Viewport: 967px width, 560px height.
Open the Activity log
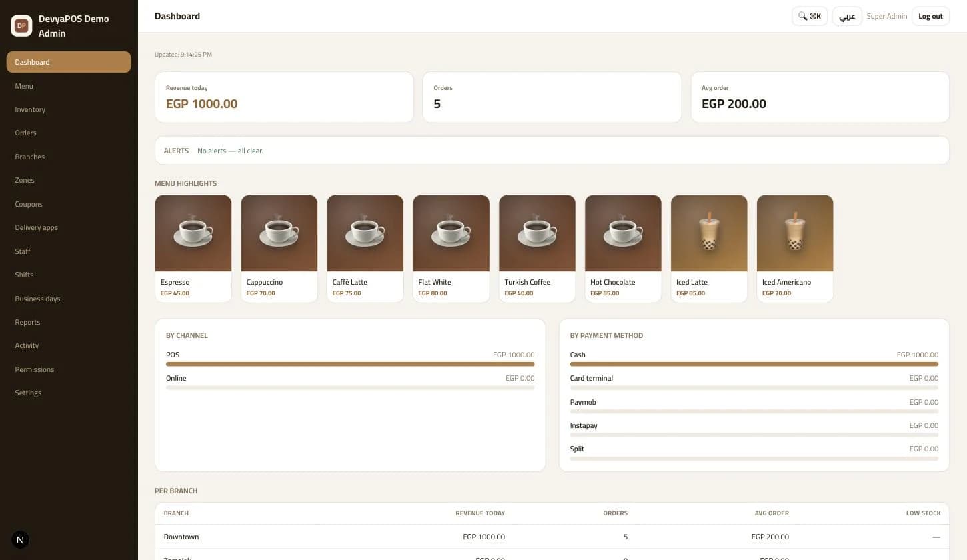click(69, 345)
